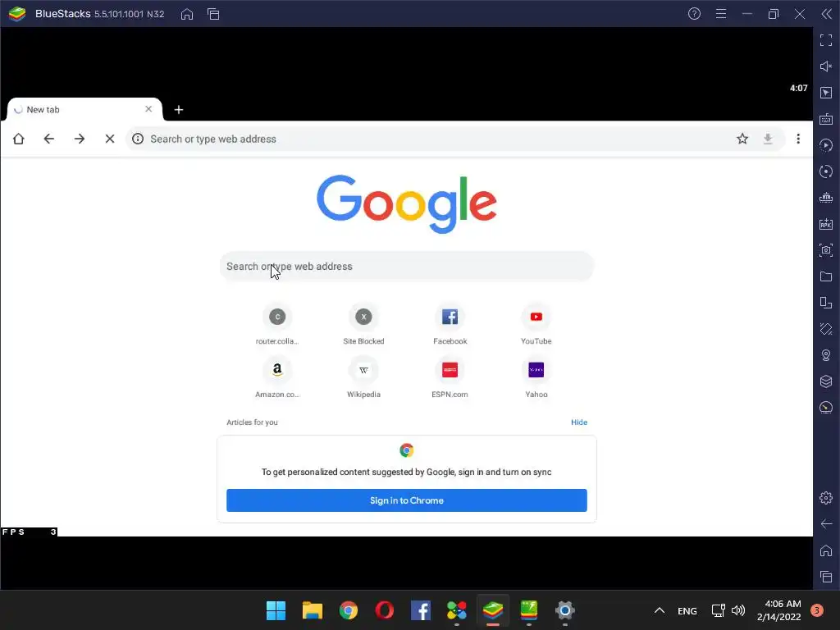Hide the Articles for you section
The height and width of the screenshot is (630, 840).
coord(579,422)
